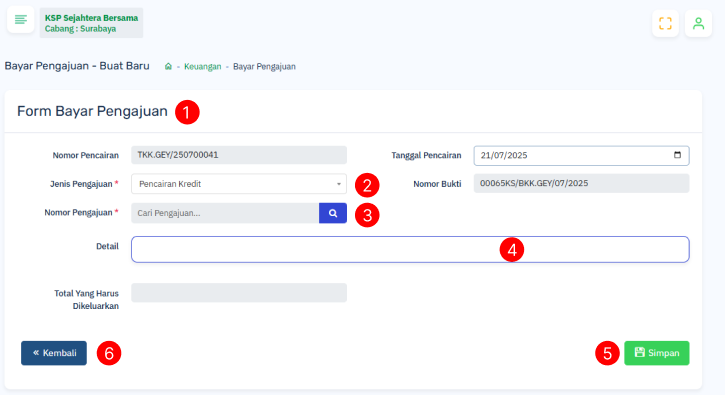Open the hamburger sidebar menu
Image resolution: width=725 pixels, height=395 pixels.
point(20,19)
